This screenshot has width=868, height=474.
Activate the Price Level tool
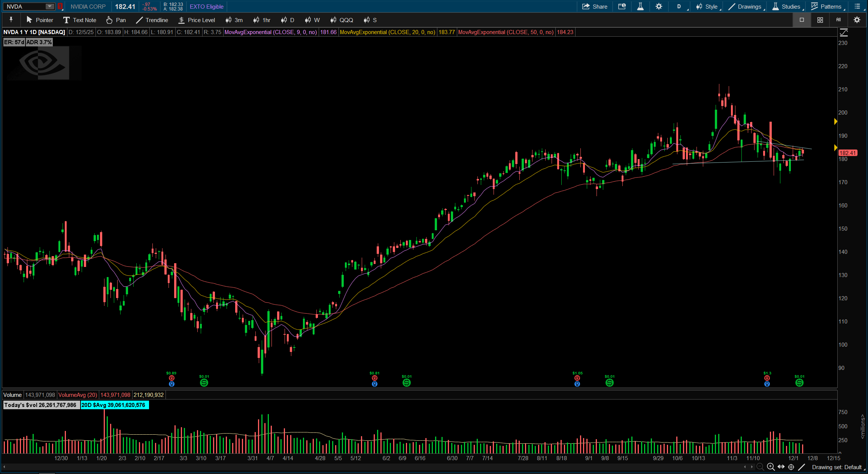[x=197, y=20]
